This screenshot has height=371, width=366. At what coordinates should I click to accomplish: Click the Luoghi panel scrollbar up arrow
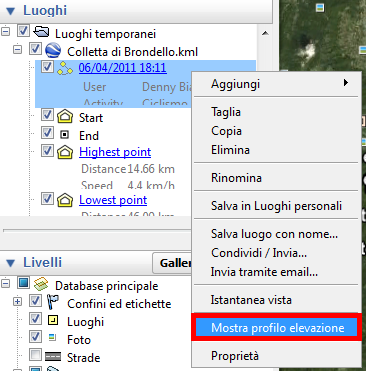tap(265, 33)
